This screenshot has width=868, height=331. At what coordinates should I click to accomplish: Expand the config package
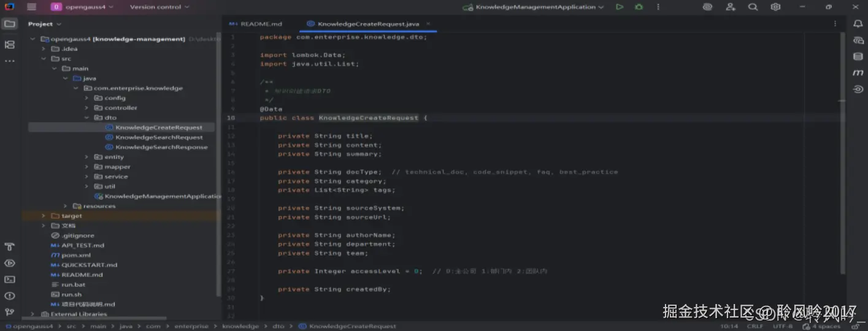[x=87, y=97]
